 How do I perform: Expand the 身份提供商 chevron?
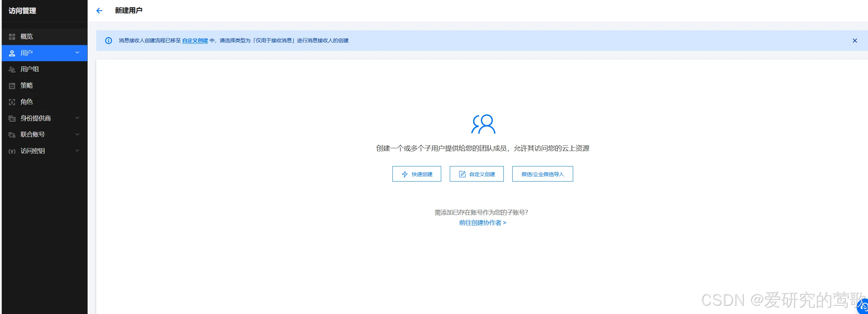[x=77, y=118]
